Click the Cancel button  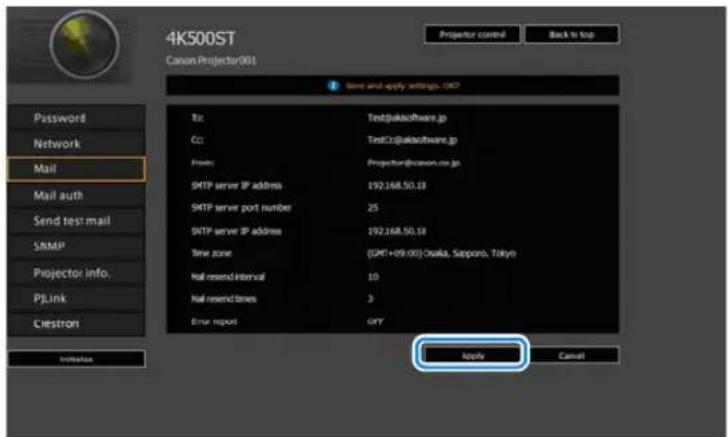pyautogui.click(x=572, y=355)
